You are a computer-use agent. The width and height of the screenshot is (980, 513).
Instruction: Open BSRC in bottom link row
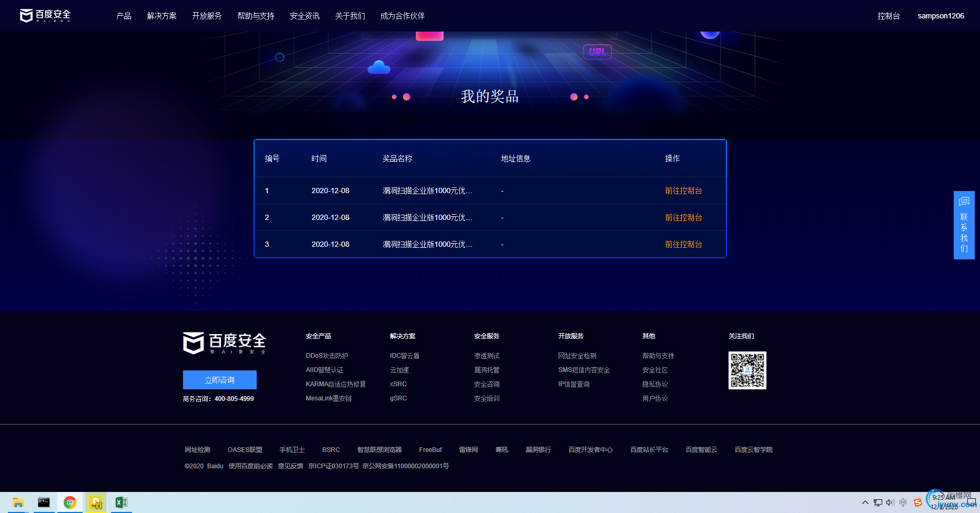click(x=331, y=450)
